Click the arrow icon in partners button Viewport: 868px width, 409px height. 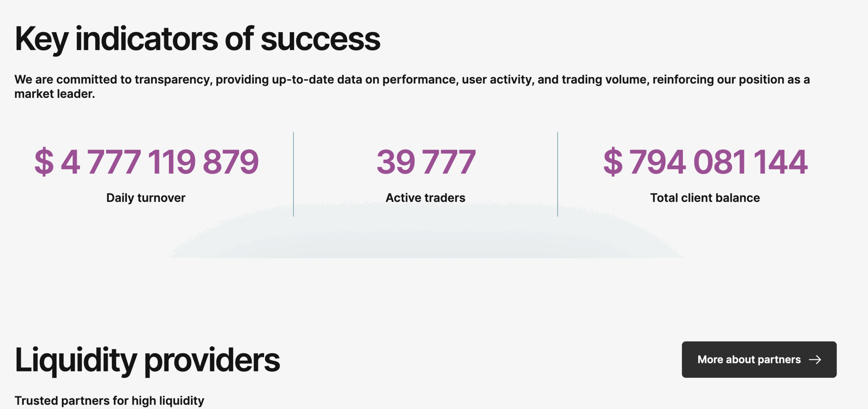815,360
